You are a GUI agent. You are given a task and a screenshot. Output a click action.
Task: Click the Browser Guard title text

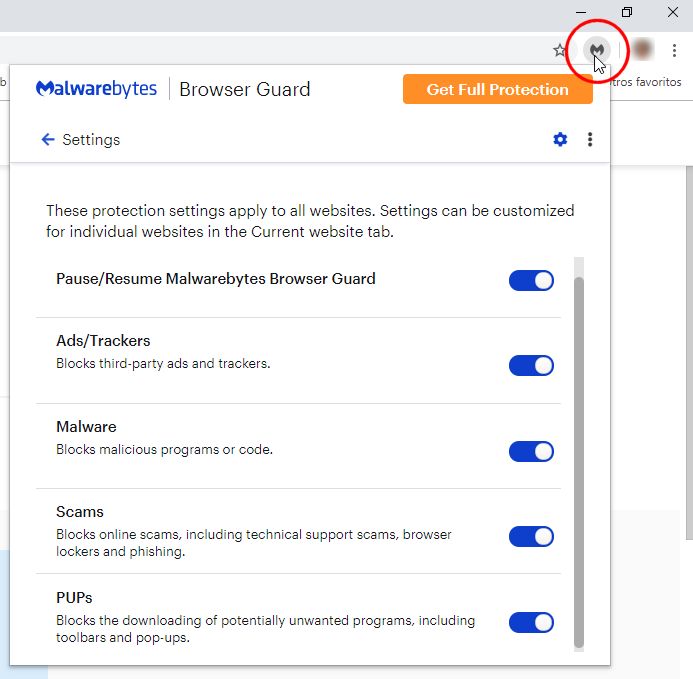click(245, 89)
